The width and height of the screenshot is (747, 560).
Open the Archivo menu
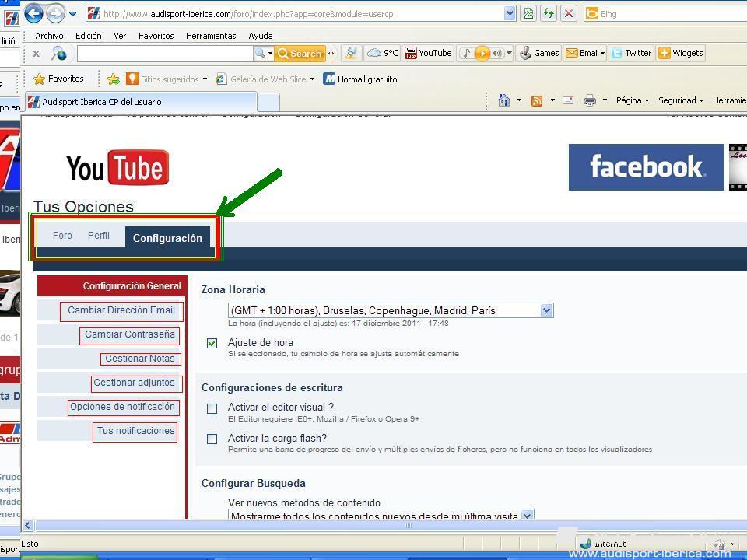[49, 36]
